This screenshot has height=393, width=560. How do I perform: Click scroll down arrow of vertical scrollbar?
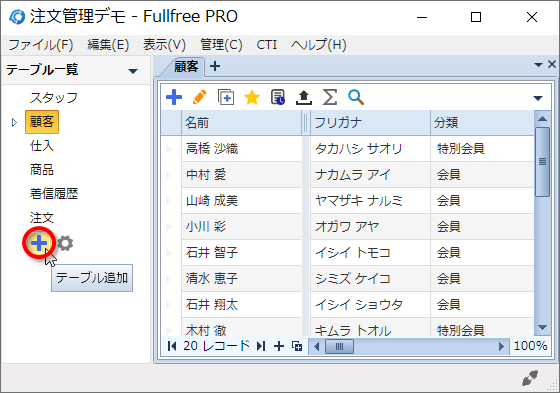click(542, 328)
